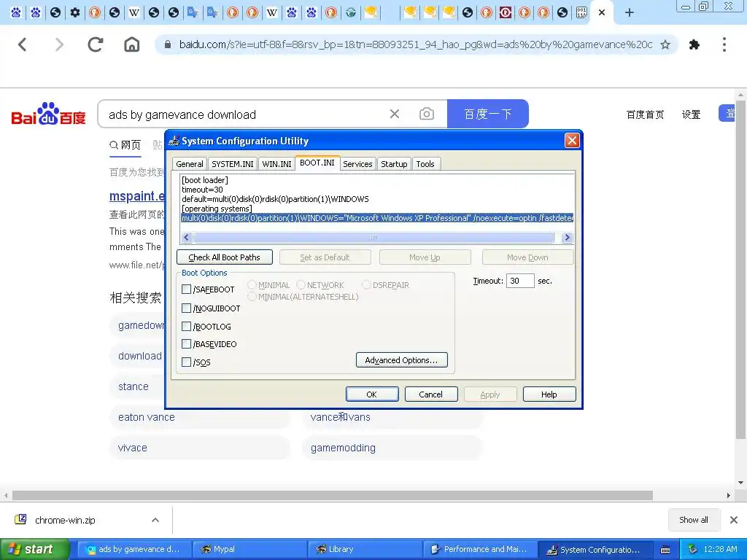The height and width of the screenshot is (560, 747).
Task: Click the BOOT.INI scrollbar left arrow
Action: point(186,237)
